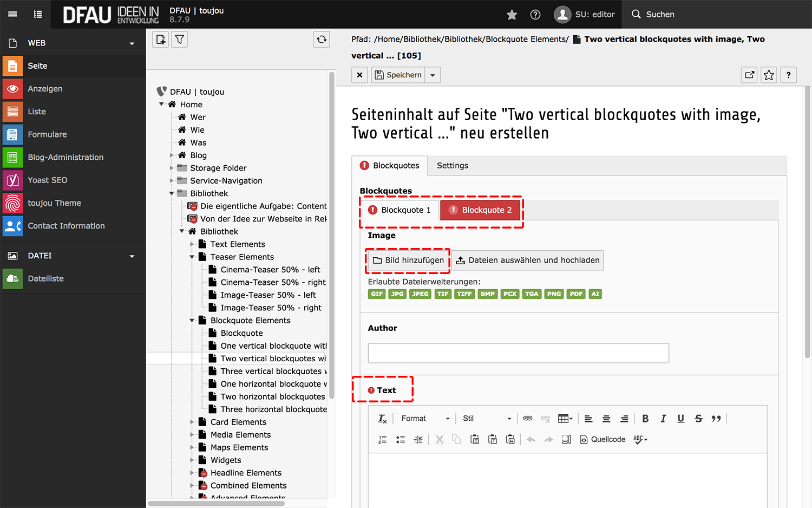Viewport: 812px width, 508px height.
Task: Open the Formulare module
Action: tap(73, 134)
